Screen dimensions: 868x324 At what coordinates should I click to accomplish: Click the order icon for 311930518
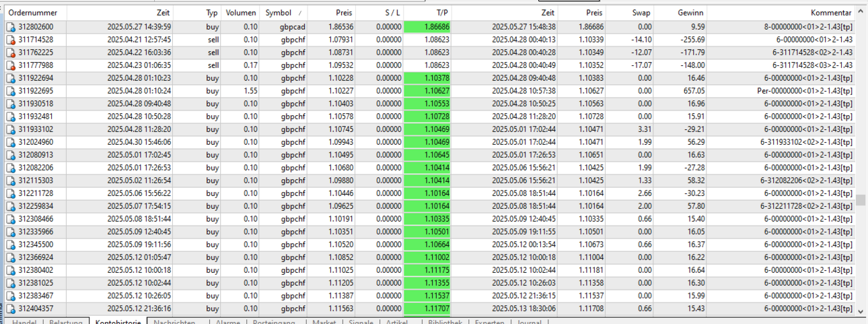(x=11, y=104)
